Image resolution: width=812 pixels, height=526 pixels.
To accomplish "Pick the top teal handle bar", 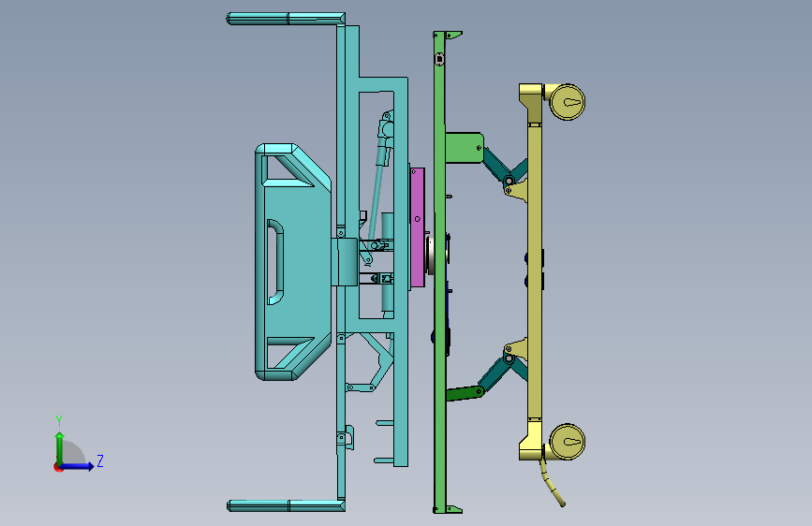I will point(286,19).
